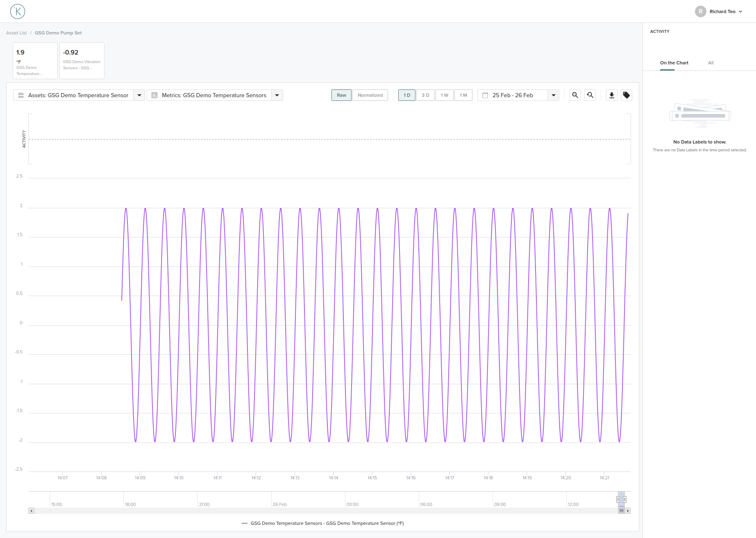The width and height of the screenshot is (756, 538).
Task: Click the K logo in the top left
Action: click(x=17, y=11)
